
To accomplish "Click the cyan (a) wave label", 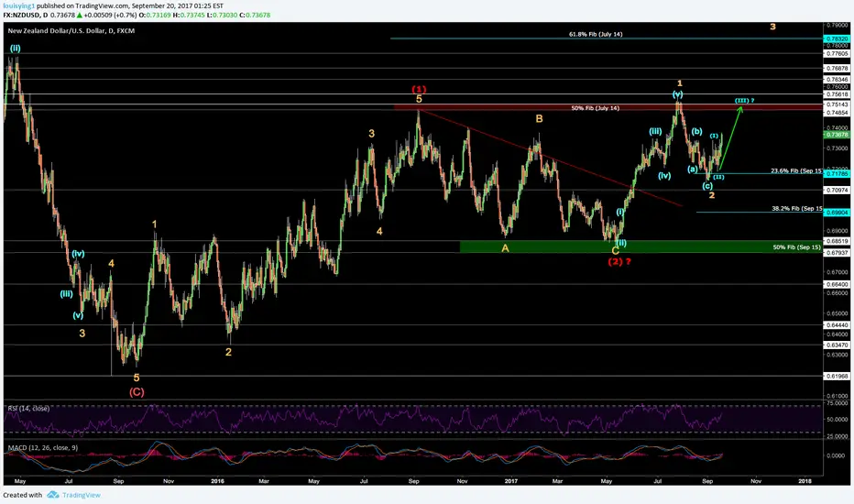I will [x=692, y=169].
